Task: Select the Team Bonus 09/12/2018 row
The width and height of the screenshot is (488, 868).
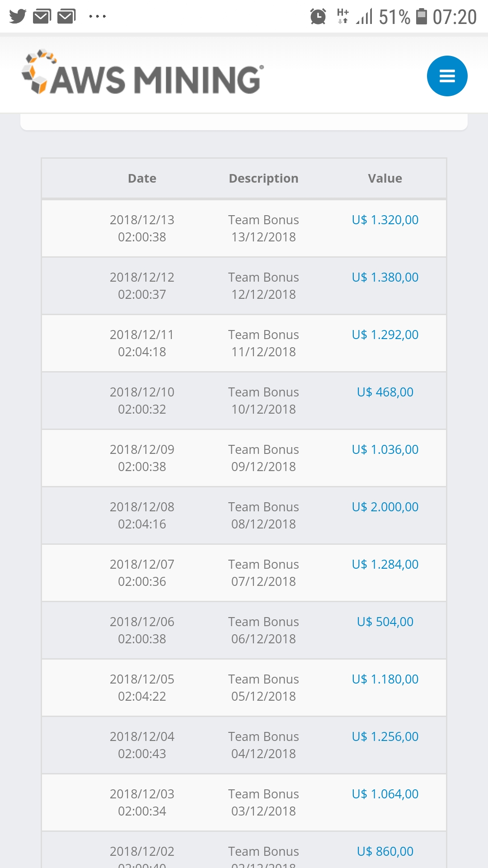Action: point(263,458)
